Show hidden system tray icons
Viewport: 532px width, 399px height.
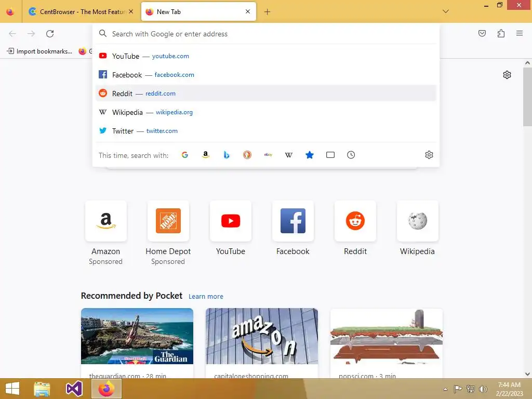(x=446, y=389)
